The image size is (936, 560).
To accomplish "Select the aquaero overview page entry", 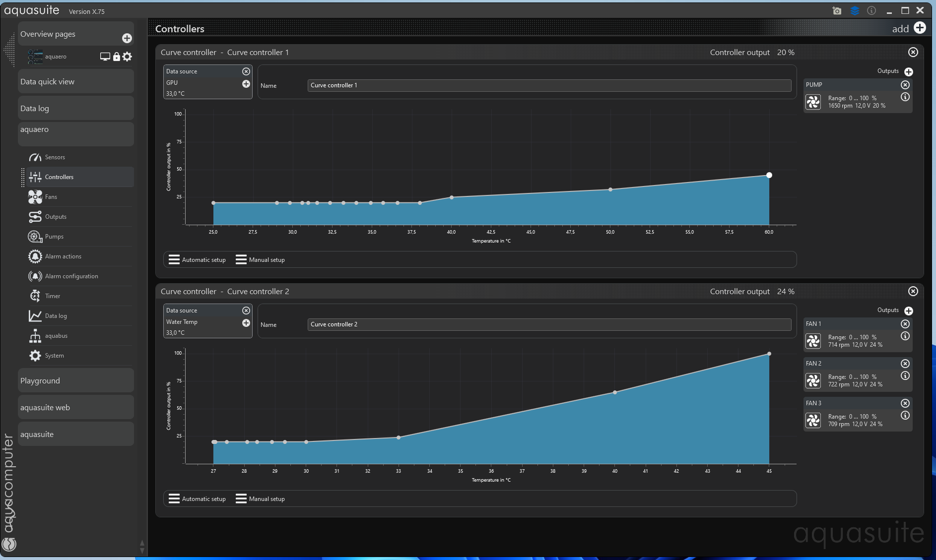I will tap(56, 57).
